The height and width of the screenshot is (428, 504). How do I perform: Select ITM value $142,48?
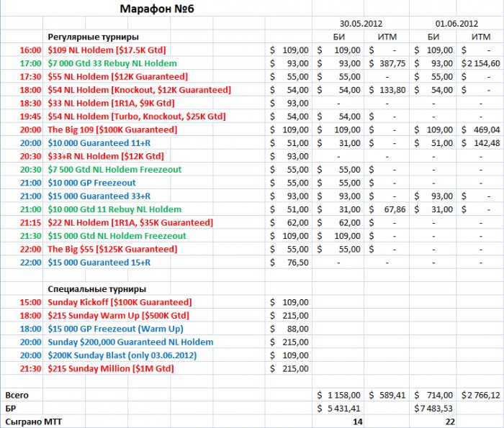(x=481, y=143)
